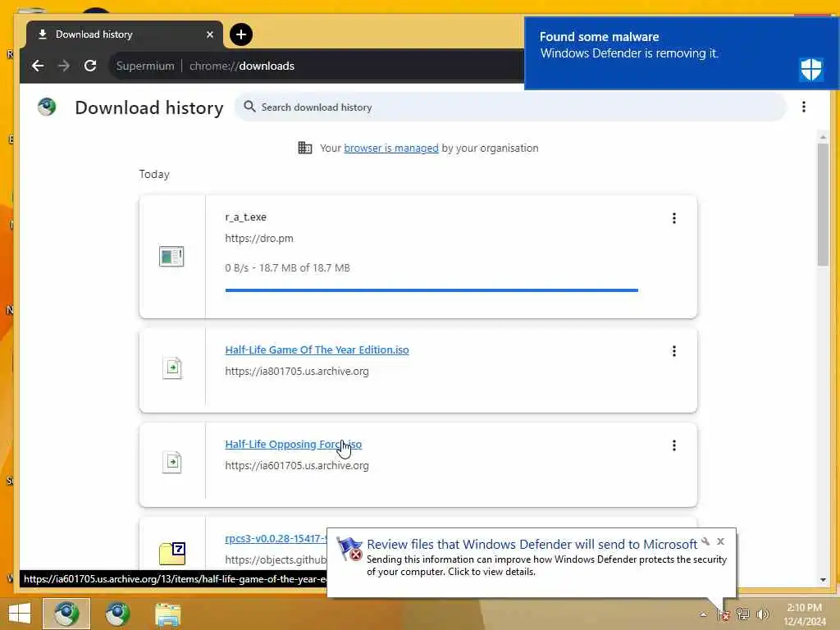Screen dimensions: 840x630
Task: Open the 'browser is managed' link
Action: point(391,148)
